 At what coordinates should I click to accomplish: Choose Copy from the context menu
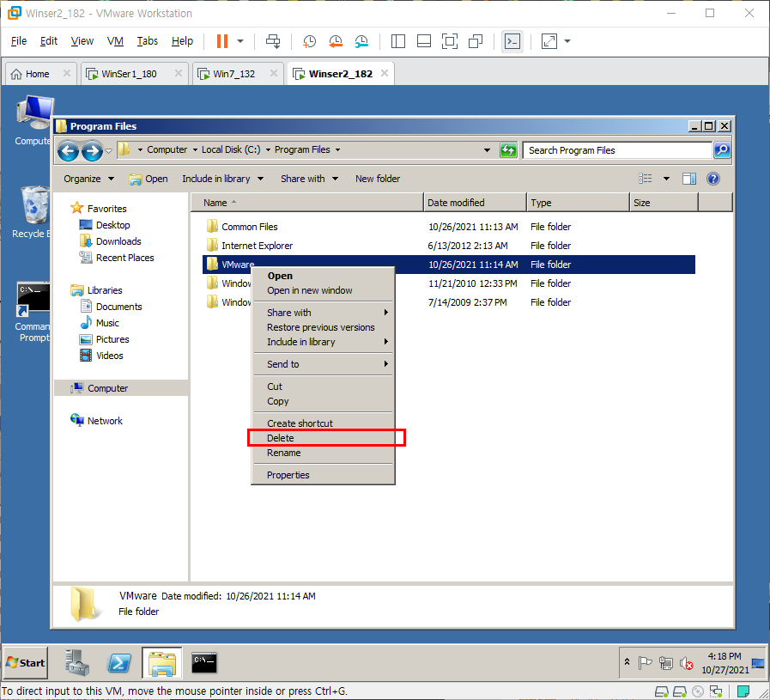[323, 401]
